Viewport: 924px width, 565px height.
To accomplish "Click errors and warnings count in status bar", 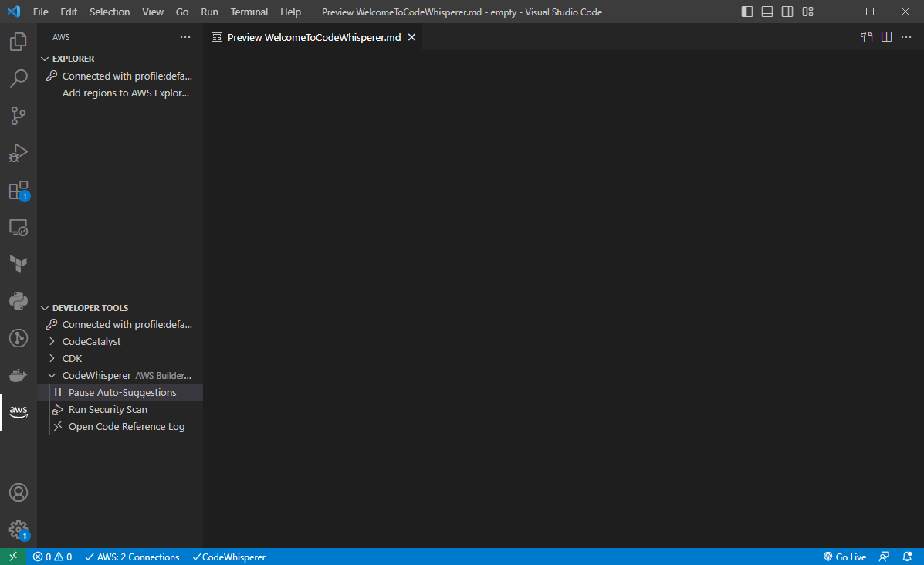I will (52, 557).
